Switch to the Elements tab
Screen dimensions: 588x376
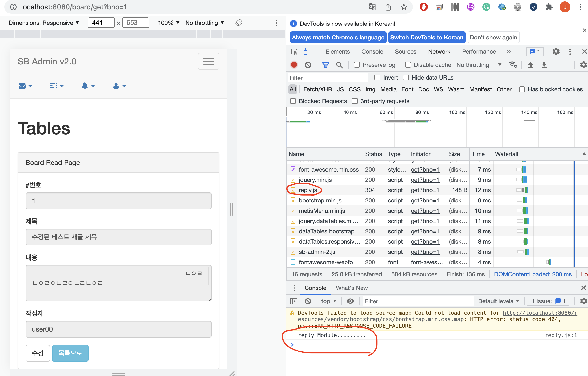point(337,52)
